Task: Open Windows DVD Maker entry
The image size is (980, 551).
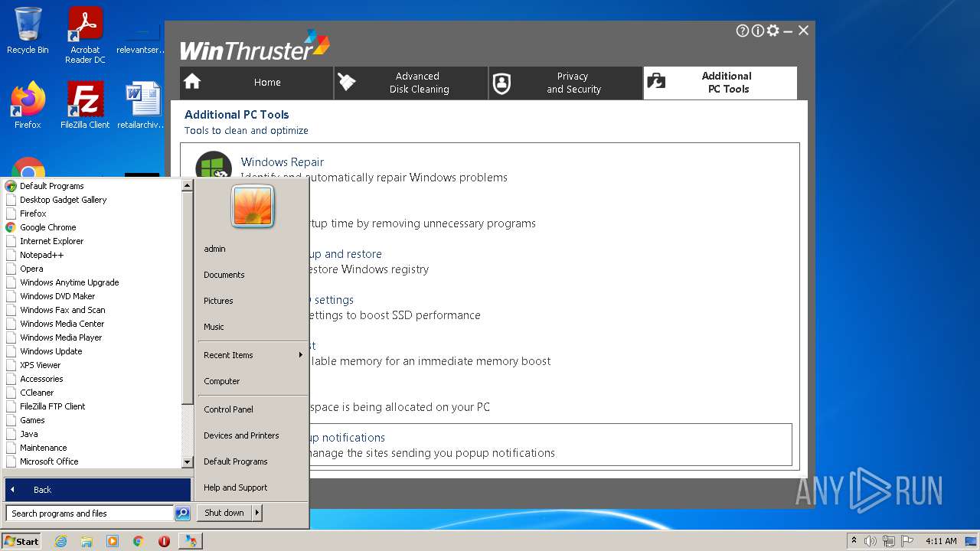Action: coord(92,296)
